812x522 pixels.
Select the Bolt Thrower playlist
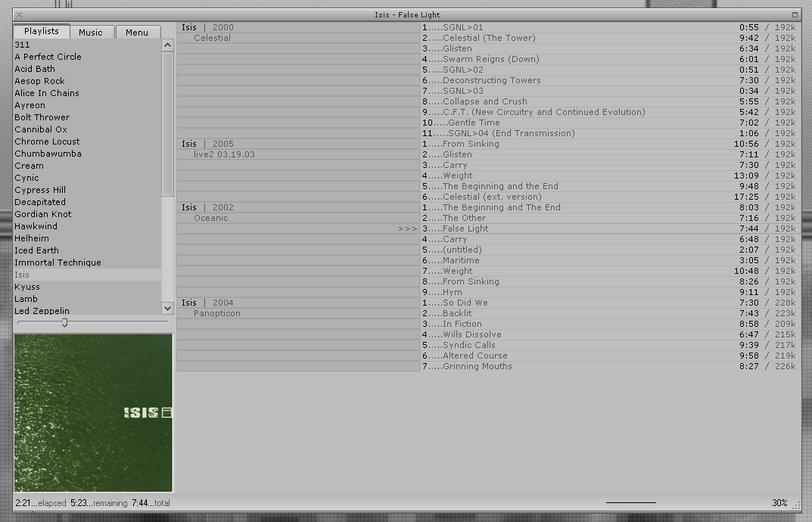tap(88, 117)
